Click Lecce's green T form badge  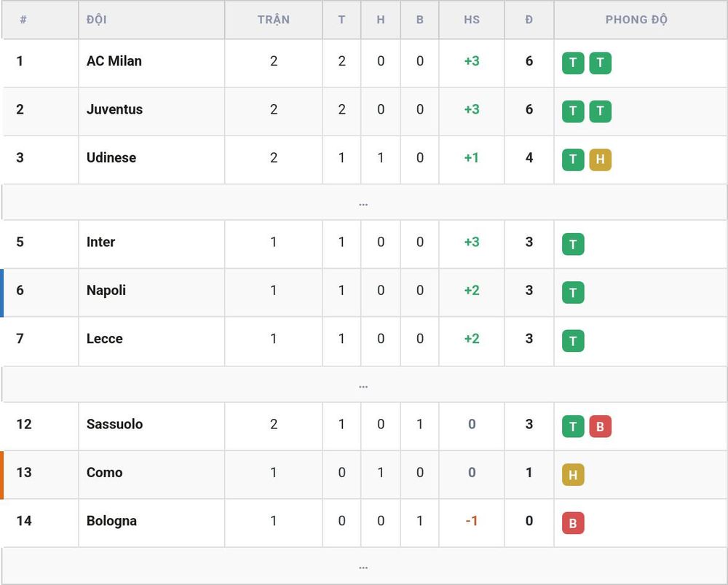point(573,341)
